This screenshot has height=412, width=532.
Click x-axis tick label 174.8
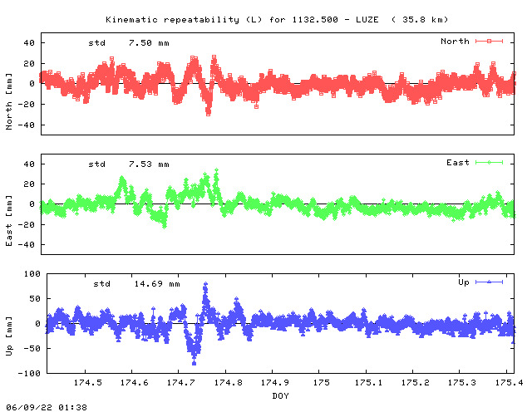point(228,383)
